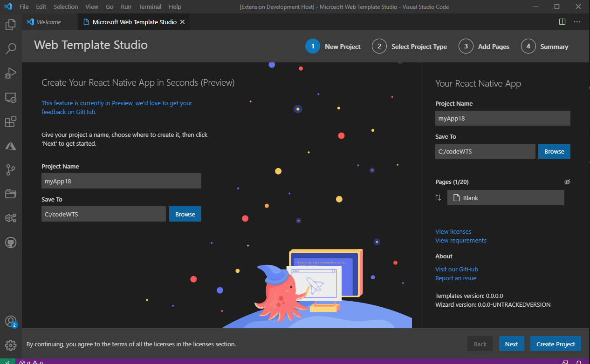Open the View licenses link
The height and width of the screenshot is (364, 590).
click(x=453, y=231)
